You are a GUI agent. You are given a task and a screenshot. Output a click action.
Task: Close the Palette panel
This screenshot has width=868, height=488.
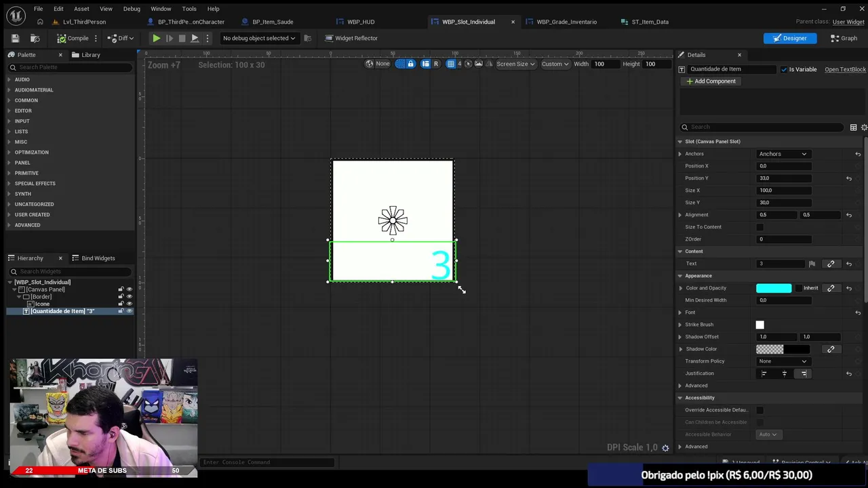[60, 55]
